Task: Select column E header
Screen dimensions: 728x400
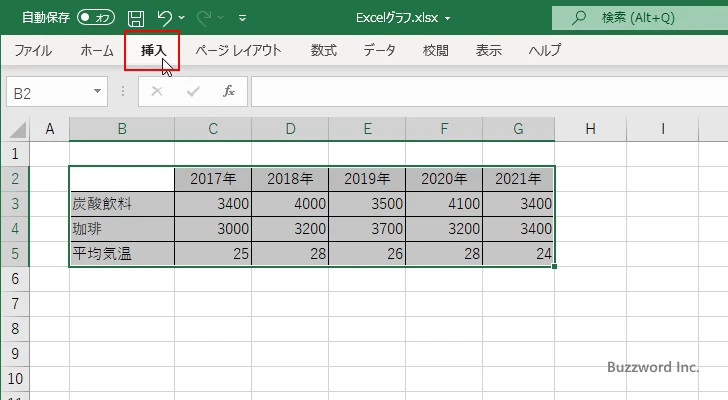Action: coord(367,129)
